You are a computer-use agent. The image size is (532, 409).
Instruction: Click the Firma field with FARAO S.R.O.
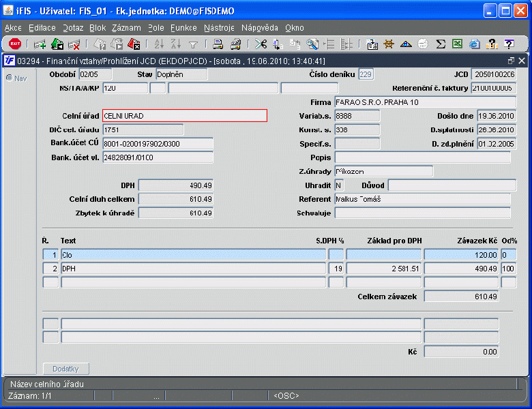[426, 102]
